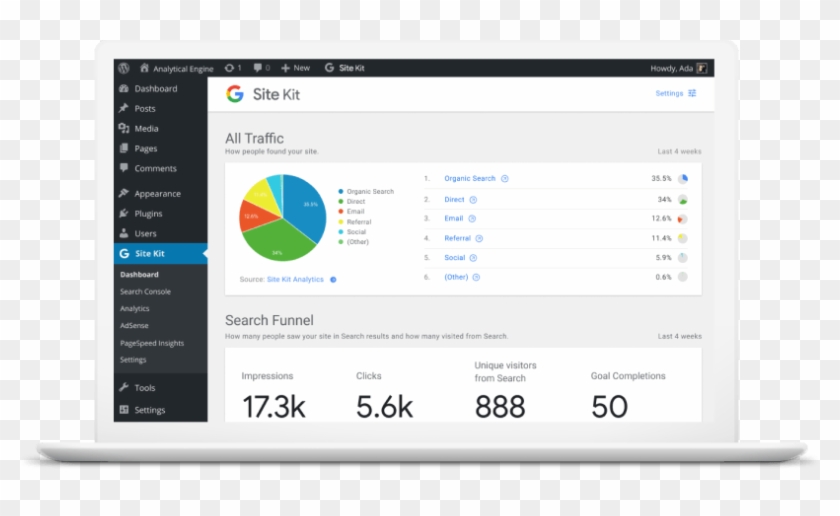Expand the Direct traffic row arrow
This screenshot has width=840, height=516.
(473, 200)
